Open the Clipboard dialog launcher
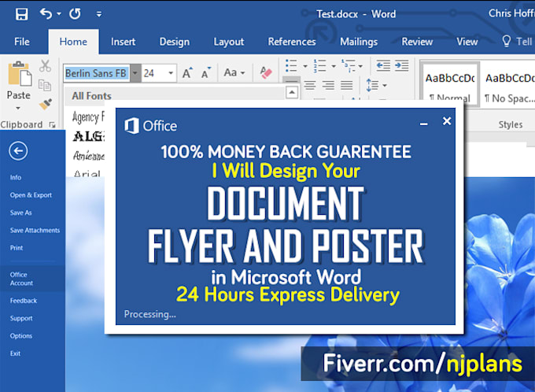The height and width of the screenshot is (392, 535). [x=52, y=125]
